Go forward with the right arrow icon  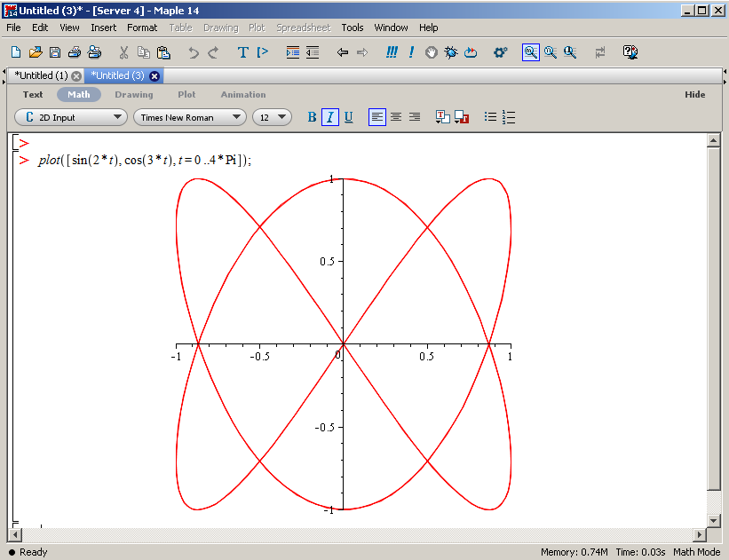click(x=362, y=52)
